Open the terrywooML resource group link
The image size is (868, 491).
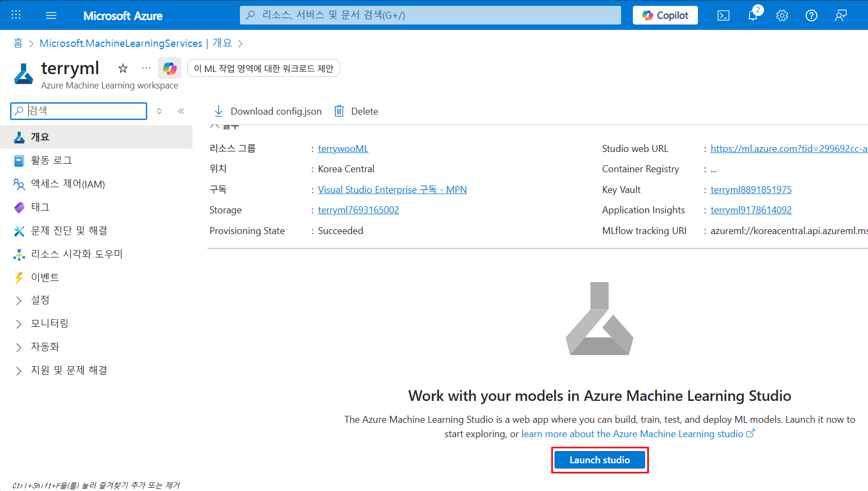(343, 148)
